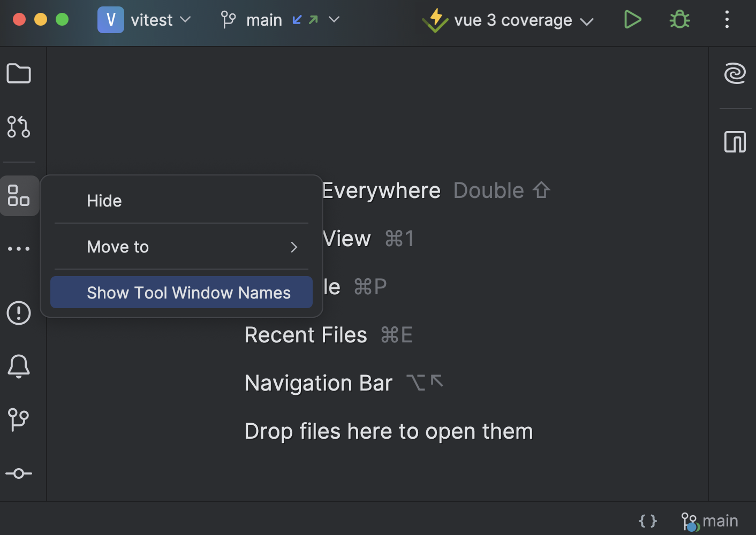Image resolution: width=756 pixels, height=535 pixels.
Task: Open the Notifications panel
Action: click(x=19, y=366)
